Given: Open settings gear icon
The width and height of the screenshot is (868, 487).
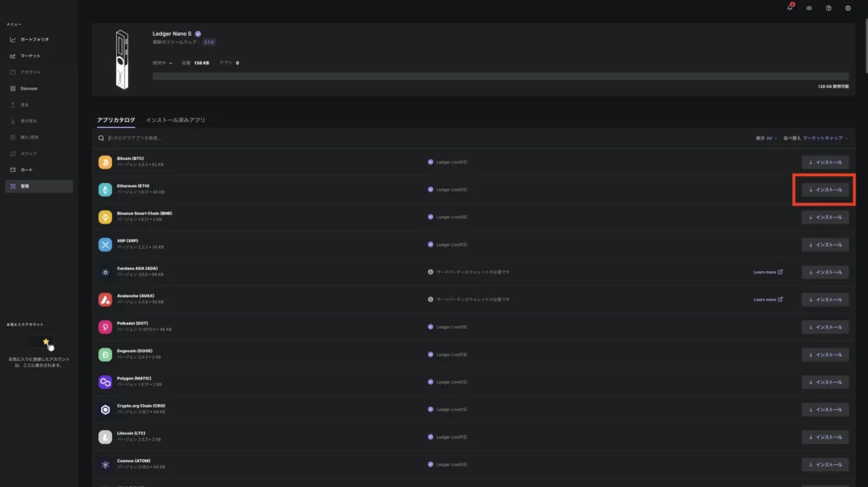Looking at the screenshot, I should (x=848, y=8).
